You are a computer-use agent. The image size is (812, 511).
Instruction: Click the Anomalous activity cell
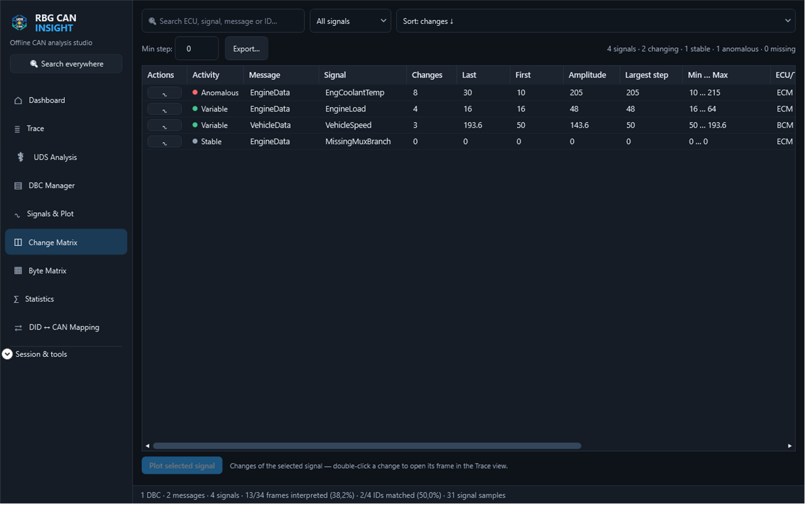[x=215, y=93]
